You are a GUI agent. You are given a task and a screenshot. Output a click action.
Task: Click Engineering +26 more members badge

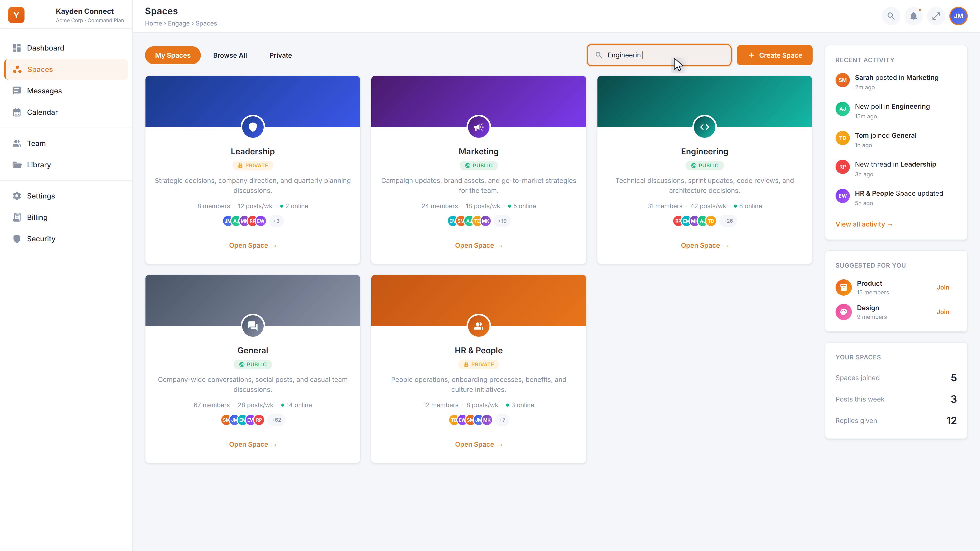coord(728,221)
